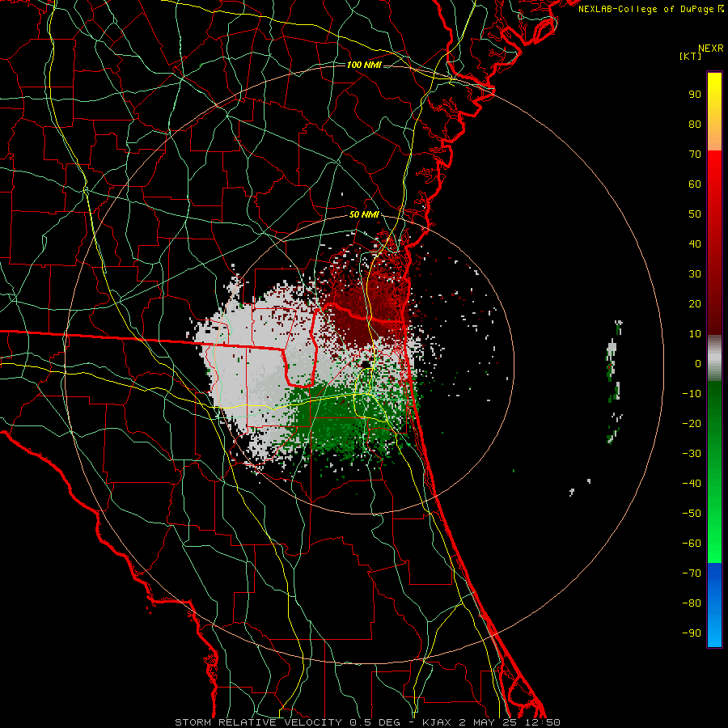The height and width of the screenshot is (728, 728).
Task: Click the -60 value on the velocity scale
Action: tap(692, 544)
